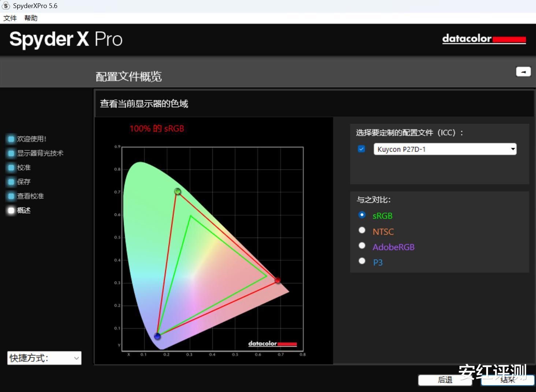Open the Kuycon P27D-1 profile dropdown
Screen dimensions: 536x392
[445, 149]
